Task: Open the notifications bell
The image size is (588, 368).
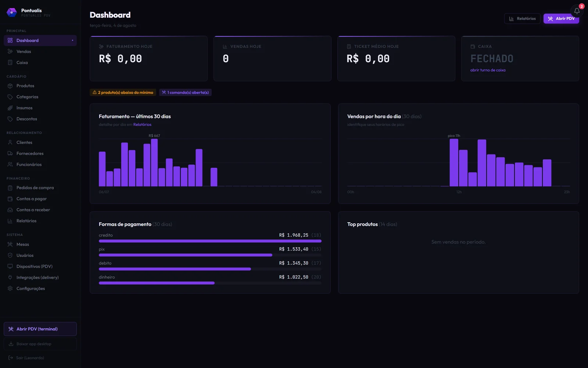Action: (577, 11)
